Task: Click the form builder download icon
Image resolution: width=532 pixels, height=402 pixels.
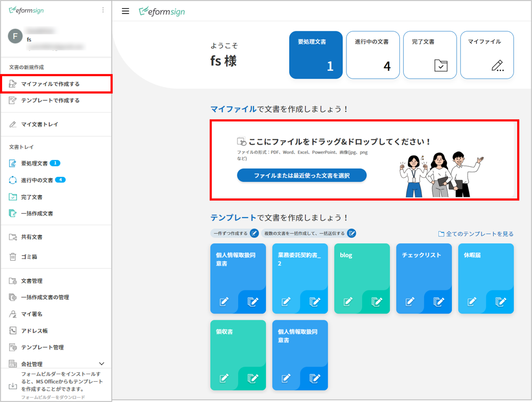Action: coord(13,386)
